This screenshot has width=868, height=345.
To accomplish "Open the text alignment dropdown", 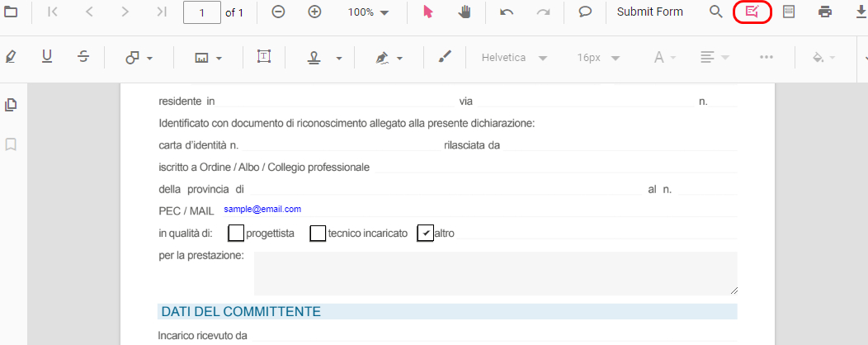I will (x=714, y=58).
